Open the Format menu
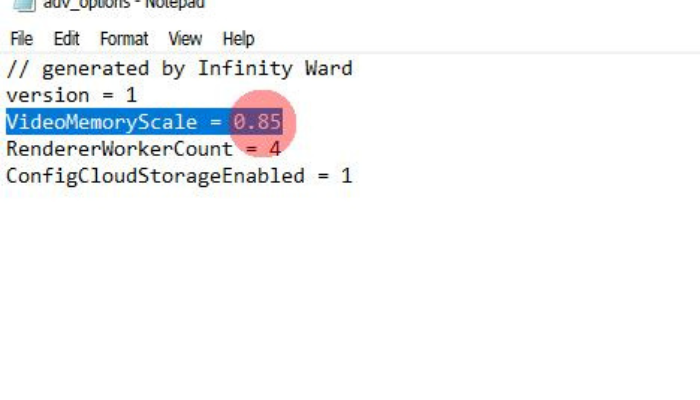 (x=124, y=39)
